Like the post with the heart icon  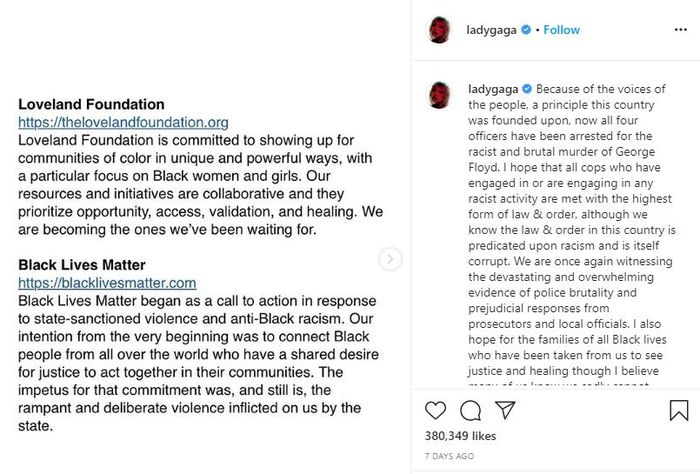(x=436, y=410)
